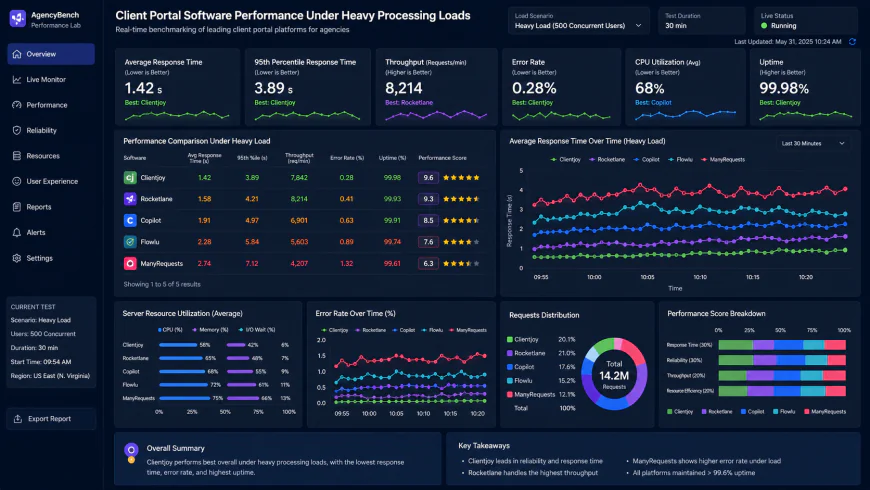The image size is (870, 490).
Task: Click the Export Report upload icon
Action: coord(18,419)
